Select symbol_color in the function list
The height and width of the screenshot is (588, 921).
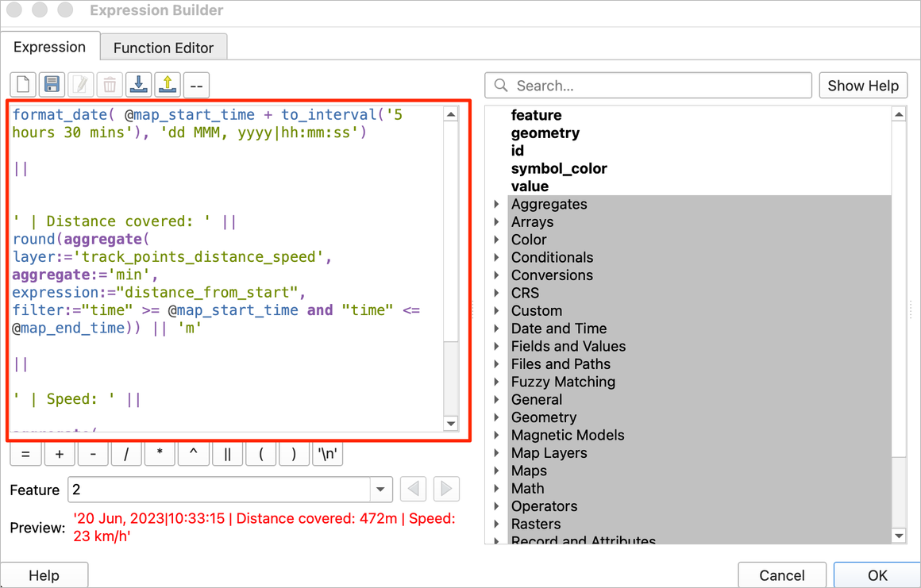coord(559,168)
